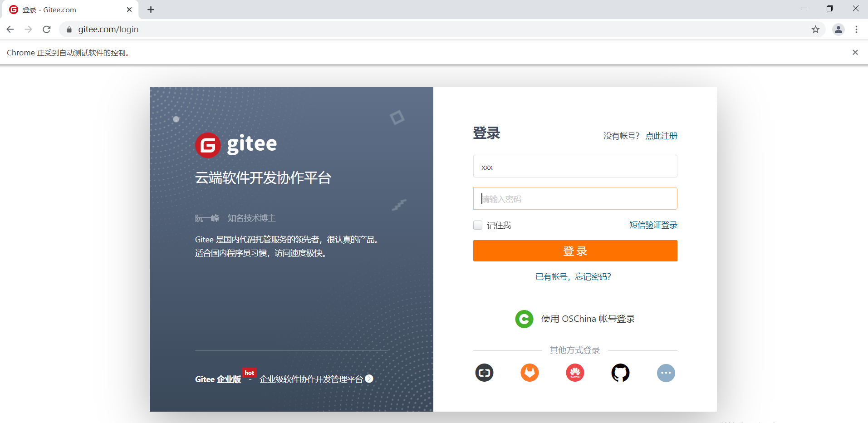Bookmark this page with the star icon
Viewport: 868px width, 423px height.
coord(815,30)
